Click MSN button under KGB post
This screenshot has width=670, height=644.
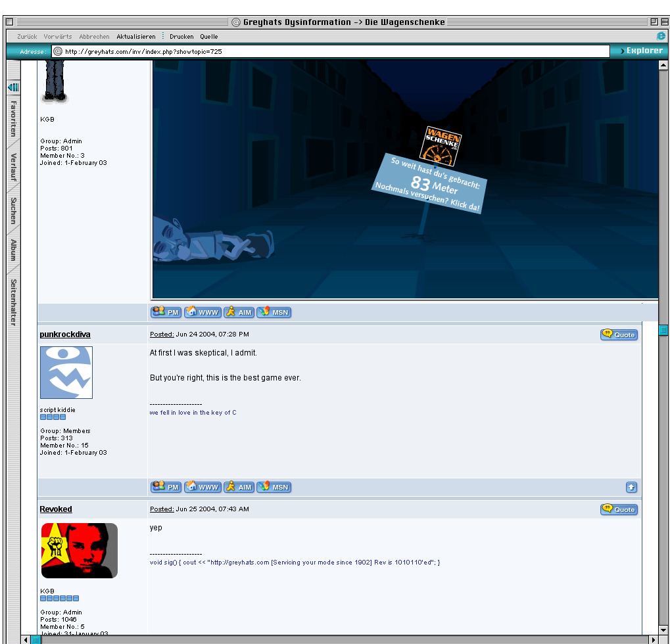point(274,312)
